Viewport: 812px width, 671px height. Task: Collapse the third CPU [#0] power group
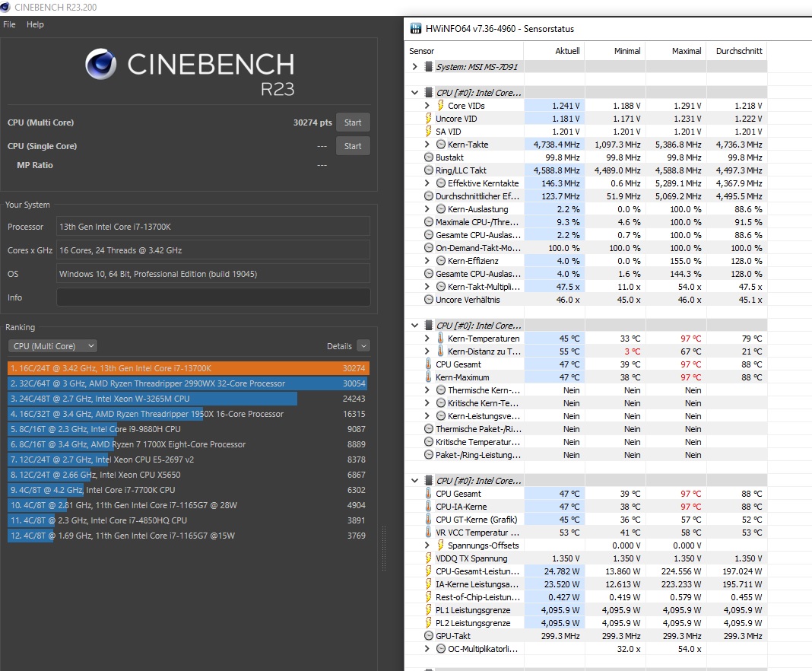(415, 481)
